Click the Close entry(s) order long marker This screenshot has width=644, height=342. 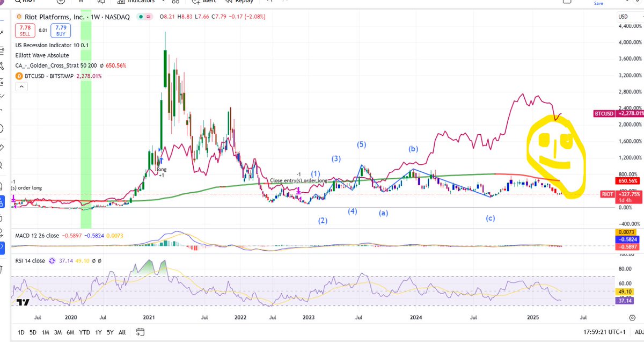point(298,181)
